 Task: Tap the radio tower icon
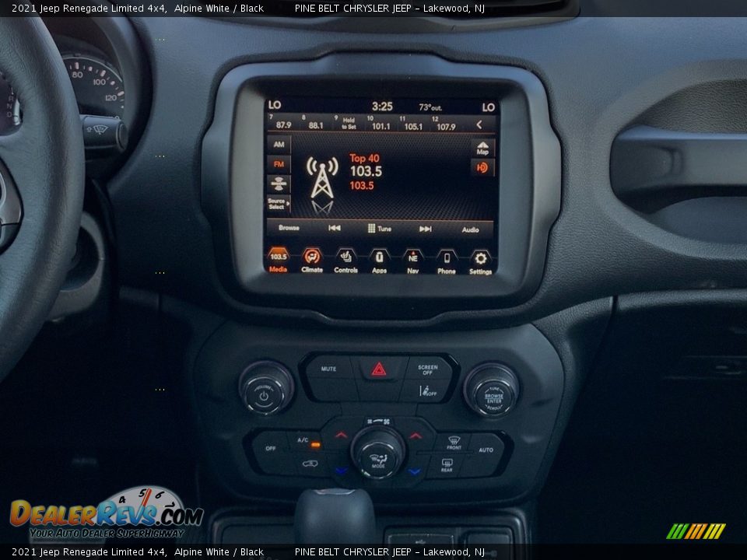pyautogui.click(x=322, y=178)
